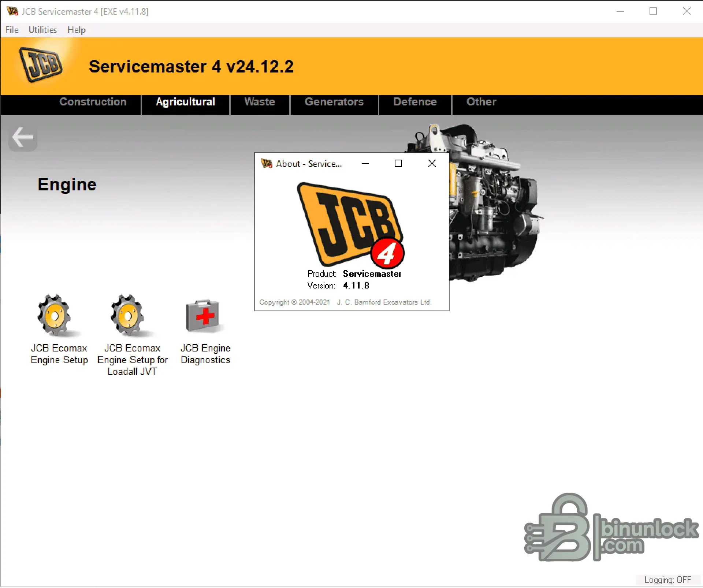The width and height of the screenshot is (703, 588).
Task: Switch to the Waste tab
Action: coord(260,102)
